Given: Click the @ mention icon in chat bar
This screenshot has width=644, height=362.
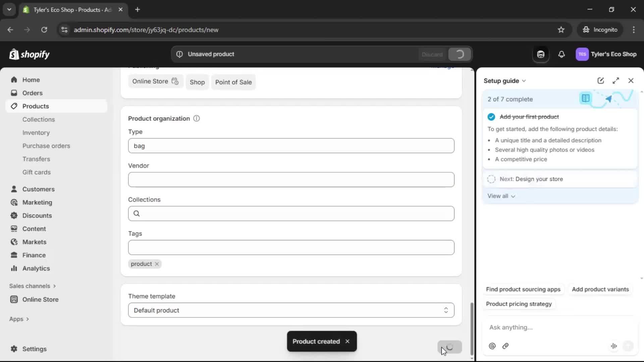Looking at the screenshot, I should 492,346.
